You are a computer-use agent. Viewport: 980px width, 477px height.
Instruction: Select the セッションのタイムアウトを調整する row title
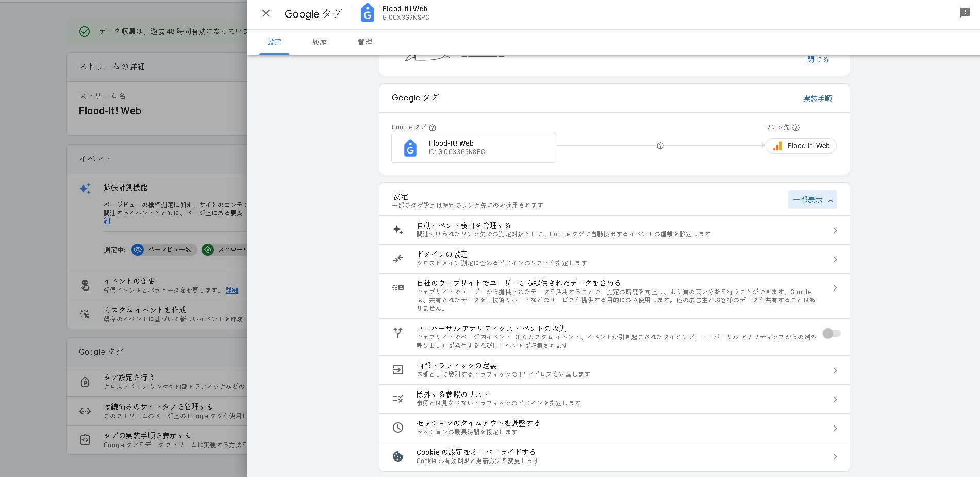click(478, 423)
